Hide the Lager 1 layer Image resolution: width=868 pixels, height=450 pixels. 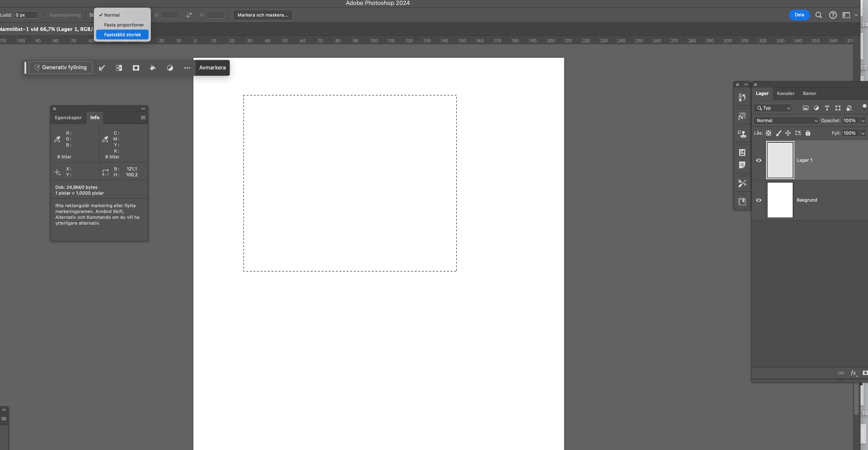point(759,160)
